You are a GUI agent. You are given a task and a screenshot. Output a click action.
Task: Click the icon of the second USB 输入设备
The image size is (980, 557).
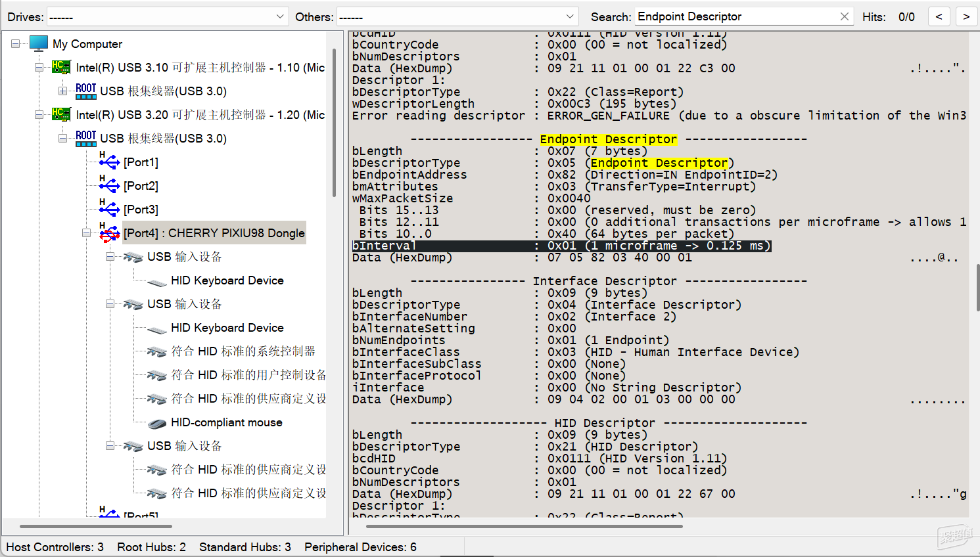pos(133,304)
